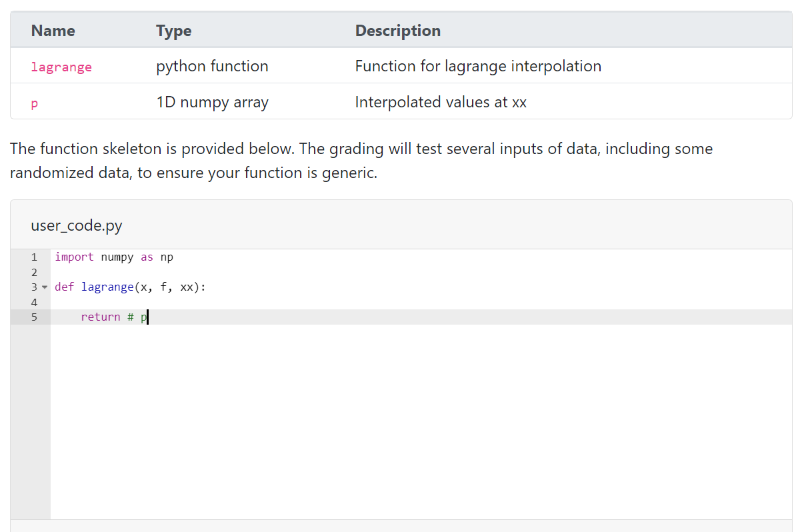Image resolution: width=802 pixels, height=532 pixels.
Task: Click line number 5 in the gutter
Action: 34,317
